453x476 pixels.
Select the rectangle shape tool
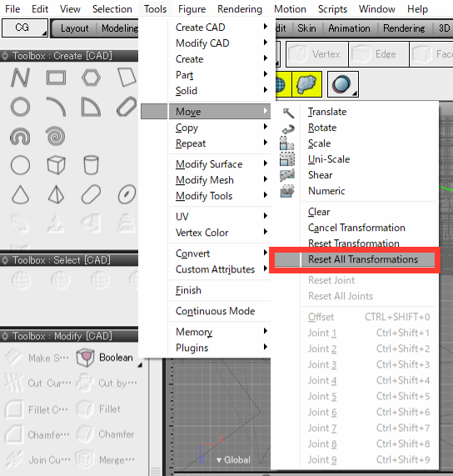(x=56, y=78)
